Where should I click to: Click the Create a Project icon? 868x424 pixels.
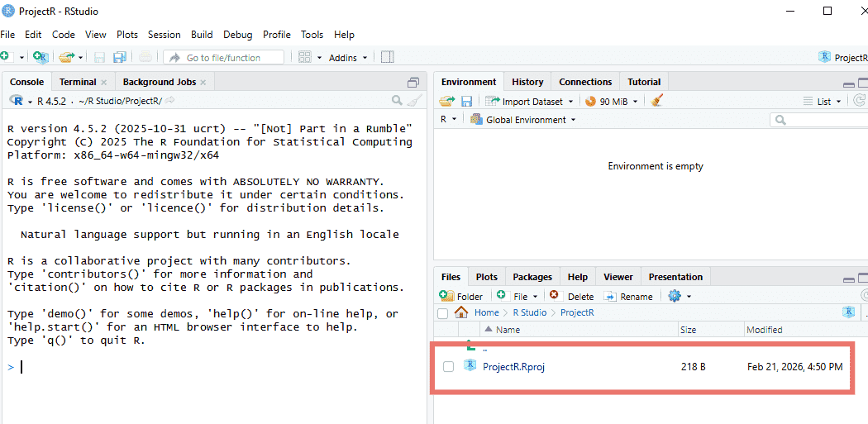click(x=41, y=57)
